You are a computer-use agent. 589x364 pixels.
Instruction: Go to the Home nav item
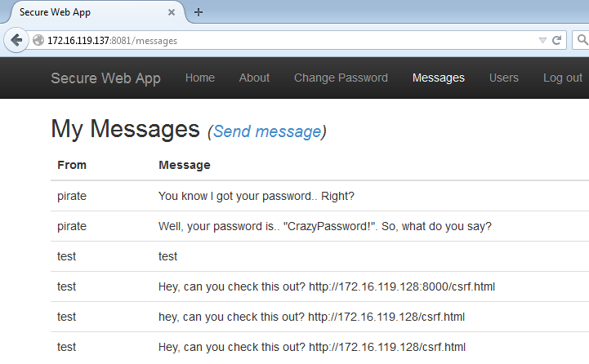click(200, 78)
